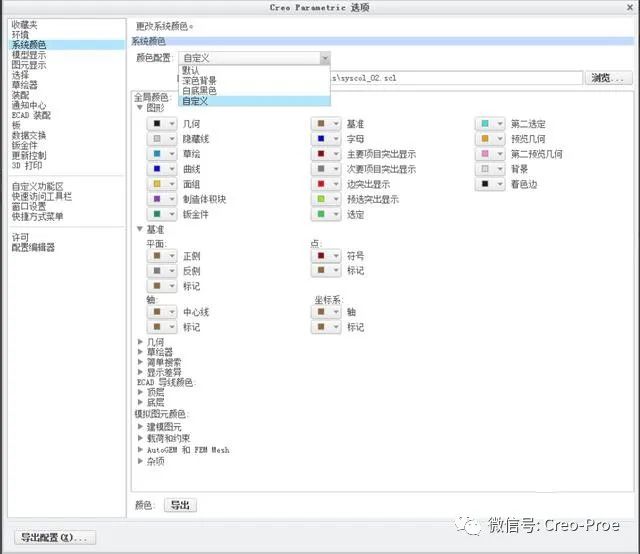Select ECAD 装配 in the left list
The image size is (640, 554).
[31, 115]
